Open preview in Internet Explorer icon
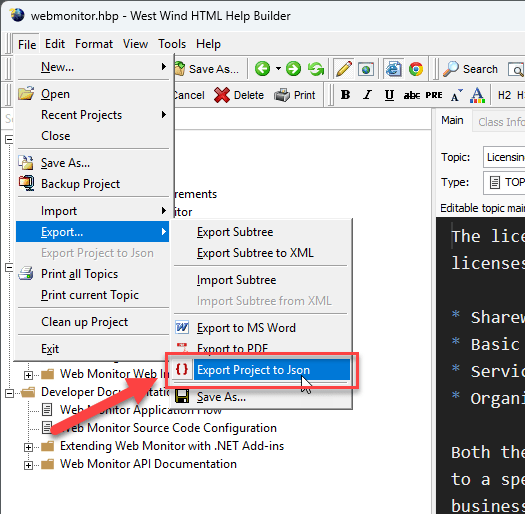The height and width of the screenshot is (514, 525). 393,69
